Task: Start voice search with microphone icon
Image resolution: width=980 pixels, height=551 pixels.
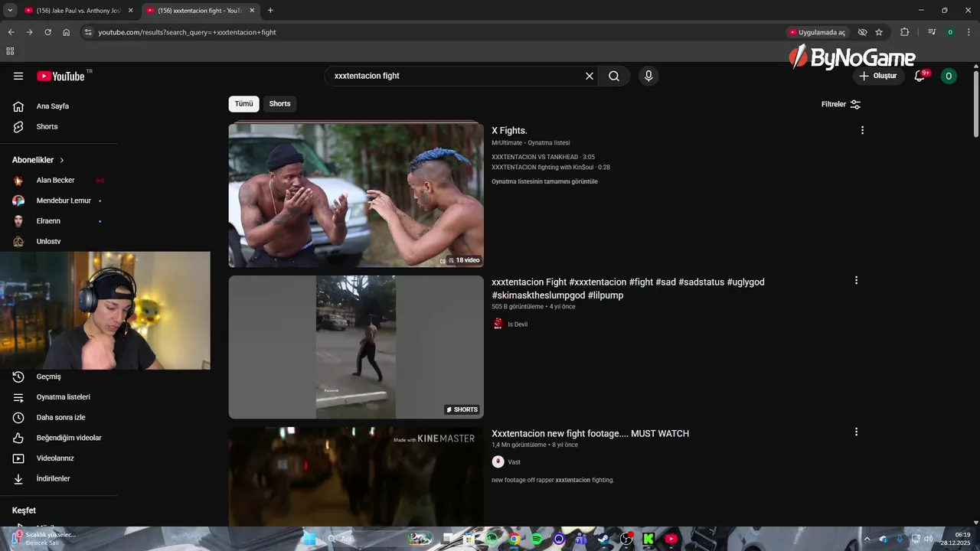Action: click(648, 76)
